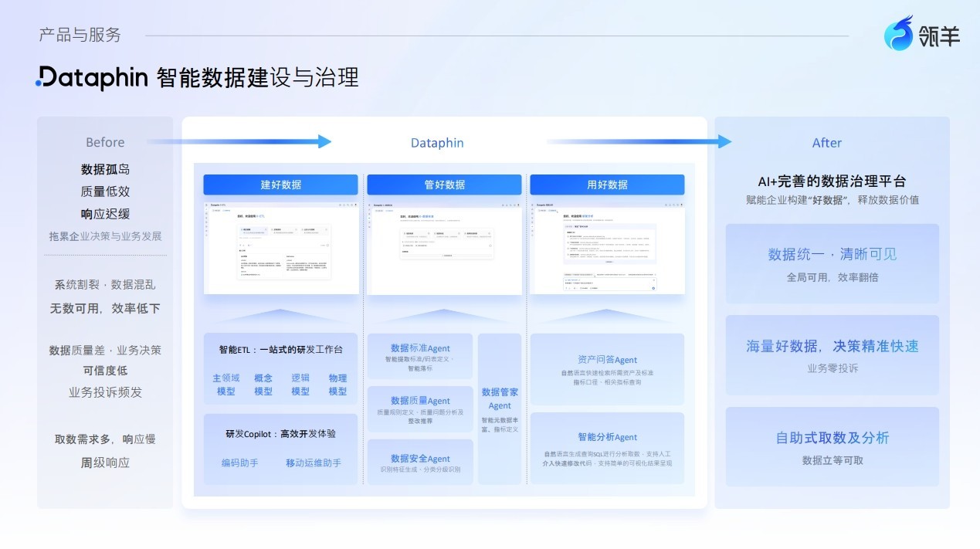Click the 数据标准Agent card title
The height and width of the screenshot is (549, 980).
pos(420,348)
